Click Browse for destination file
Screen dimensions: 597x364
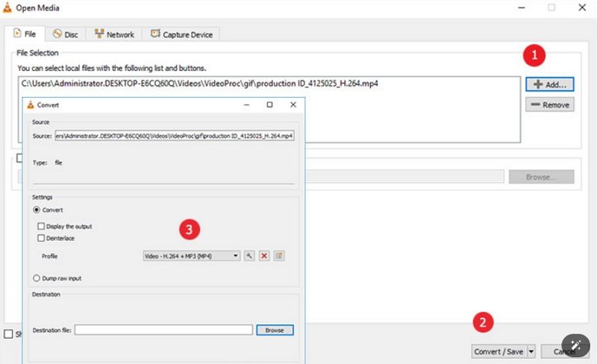pos(275,330)
